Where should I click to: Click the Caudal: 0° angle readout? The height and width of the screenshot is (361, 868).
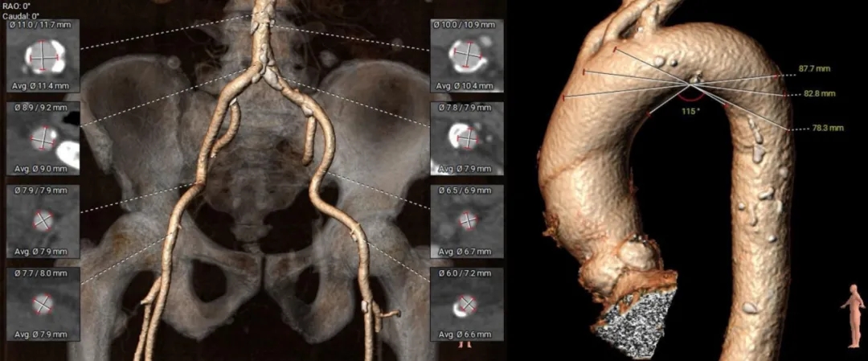23,15
